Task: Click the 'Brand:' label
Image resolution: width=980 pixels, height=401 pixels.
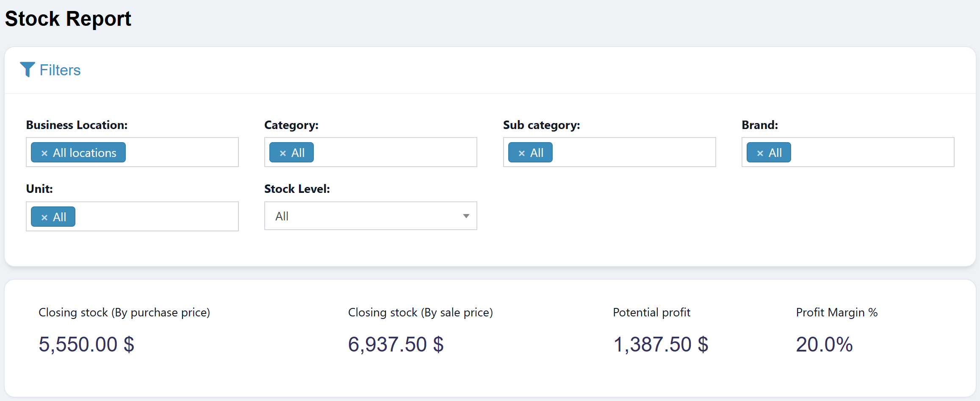Action: click(x=760, y=125)
